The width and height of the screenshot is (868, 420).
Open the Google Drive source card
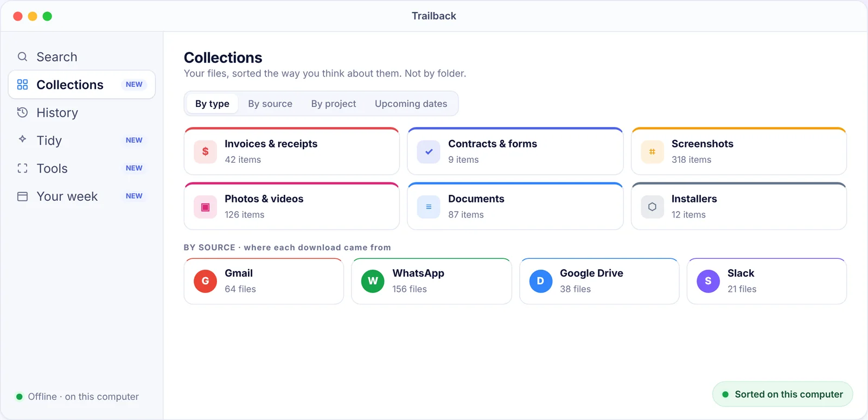pyautogui.click(x=599, y=281)
